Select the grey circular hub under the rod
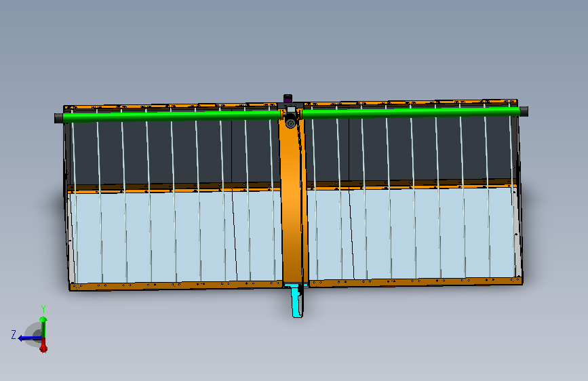The height and width of the screenshot is (381, 588). pos(290,123)
